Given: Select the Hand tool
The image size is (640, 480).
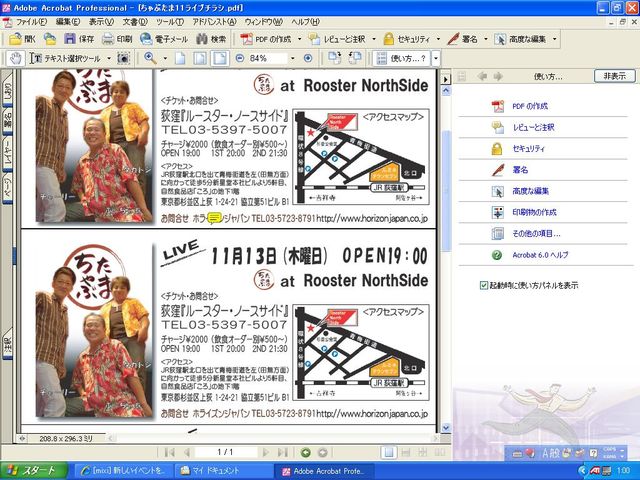Looking at the screenshot, I should pyautogui.click(x=16, y=58).
